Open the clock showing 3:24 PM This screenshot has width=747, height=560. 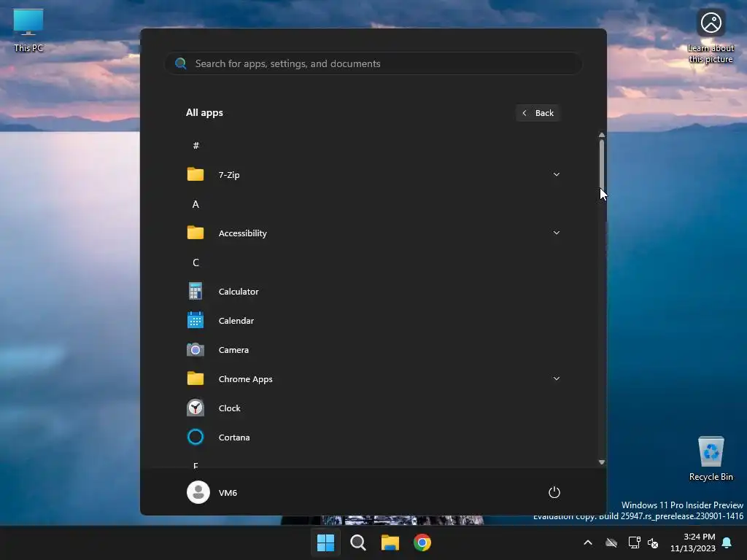[693, 542]
